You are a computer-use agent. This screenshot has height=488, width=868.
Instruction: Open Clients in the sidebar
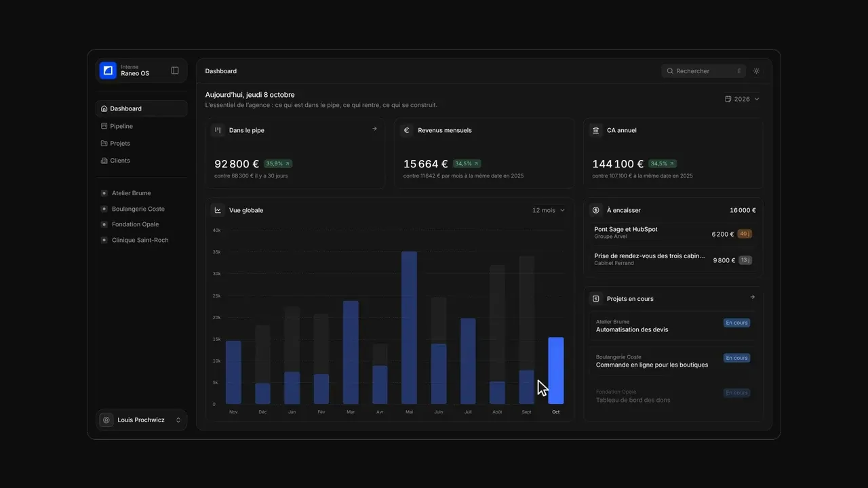click(x=141, y=161)
